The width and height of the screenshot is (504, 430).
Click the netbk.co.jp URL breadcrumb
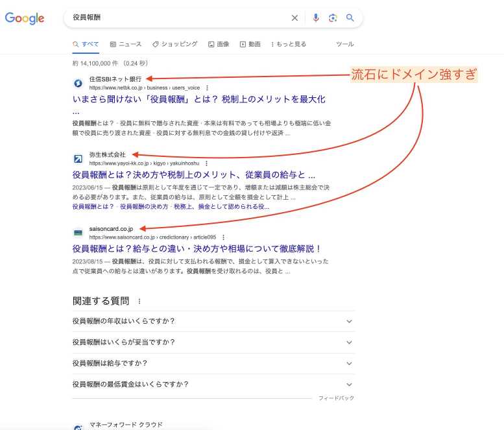[x=145, y=88]
